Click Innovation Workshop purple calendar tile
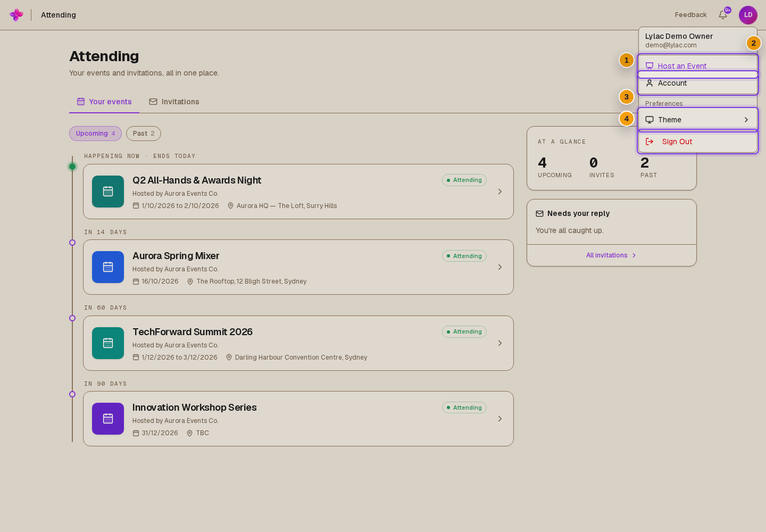The image size is (766, 532). click(x=108, y=419)
